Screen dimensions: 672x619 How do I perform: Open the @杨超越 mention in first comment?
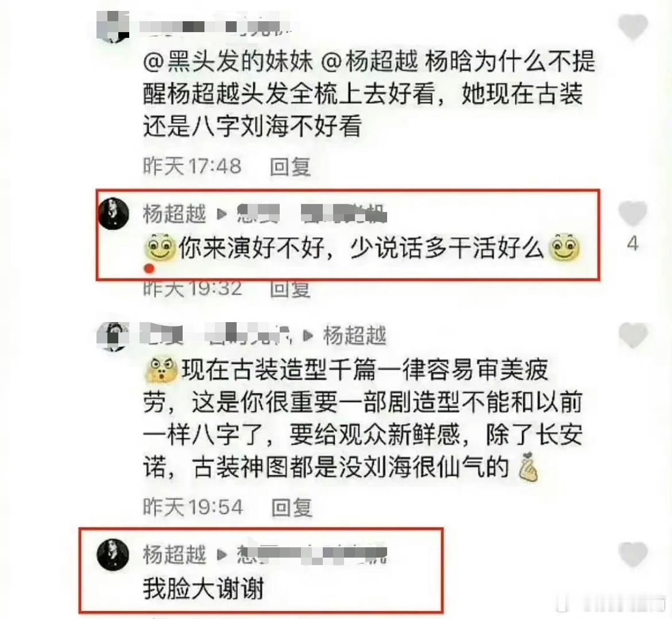pos(369,62)
